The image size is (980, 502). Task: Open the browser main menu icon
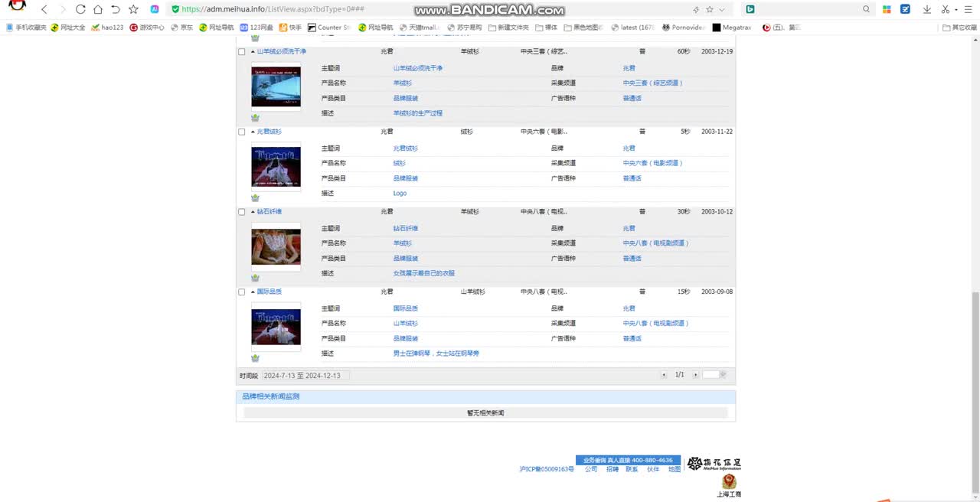click(967, 9)
